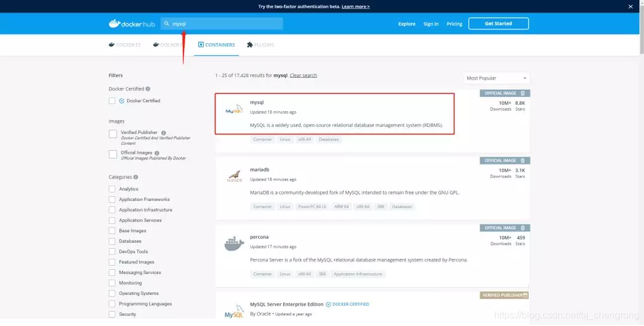Click PowerPC 64 LE tag on mariadb

[312, 207]
